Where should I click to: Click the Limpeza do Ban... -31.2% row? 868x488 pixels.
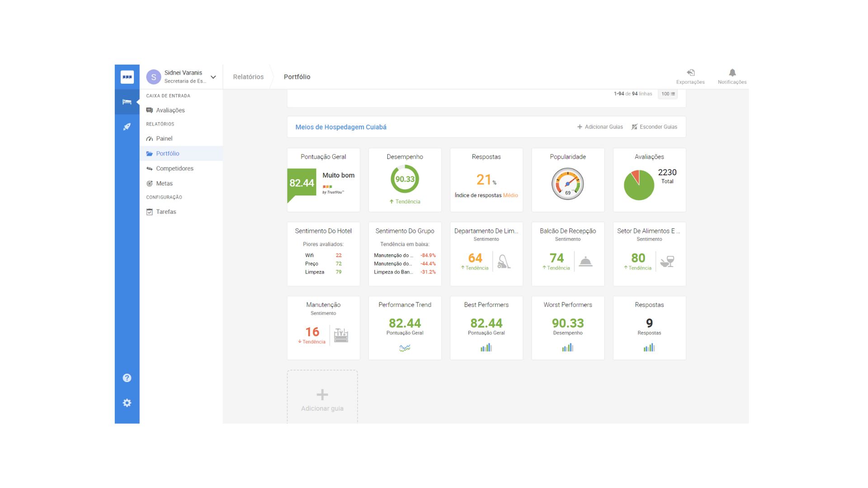405,272
